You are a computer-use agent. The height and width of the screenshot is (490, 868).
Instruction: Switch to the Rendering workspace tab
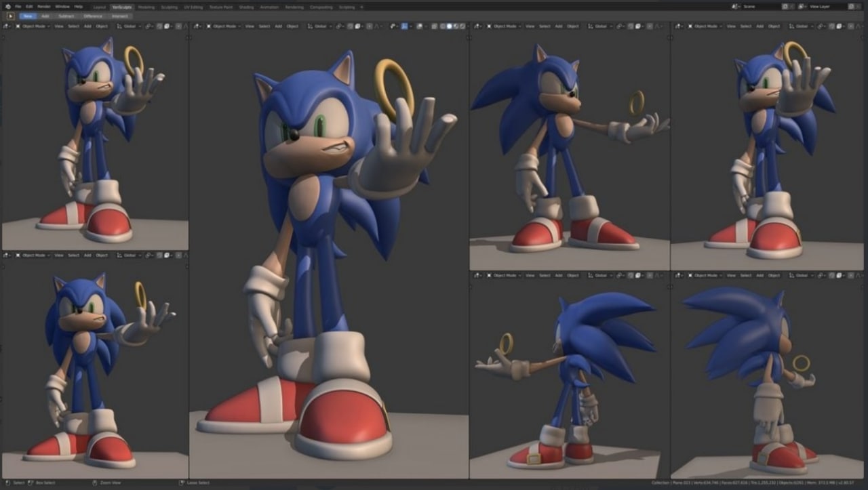click(294, 7)
